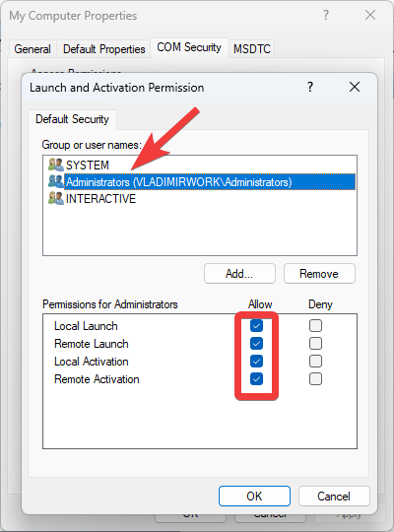This screenshot has height=532, width=394.
Task: Enable Deny for Local Activation
Action: coord(315,361)
